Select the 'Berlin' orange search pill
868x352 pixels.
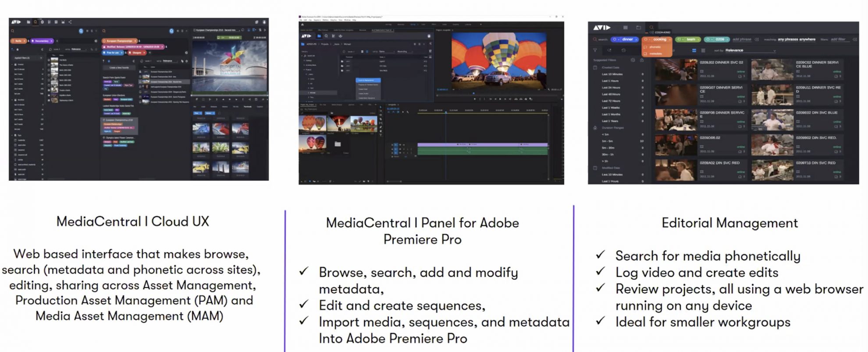click(19, 41)
